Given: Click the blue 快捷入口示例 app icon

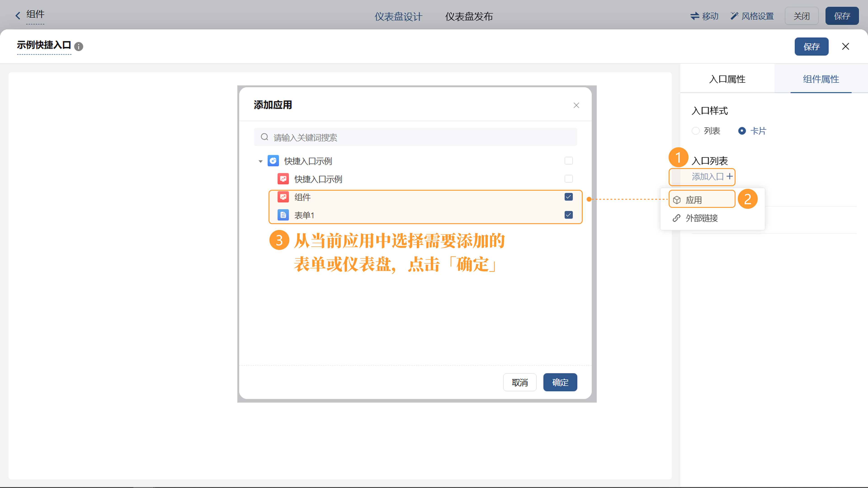Looking at the screenshot, I should (273, 161).
